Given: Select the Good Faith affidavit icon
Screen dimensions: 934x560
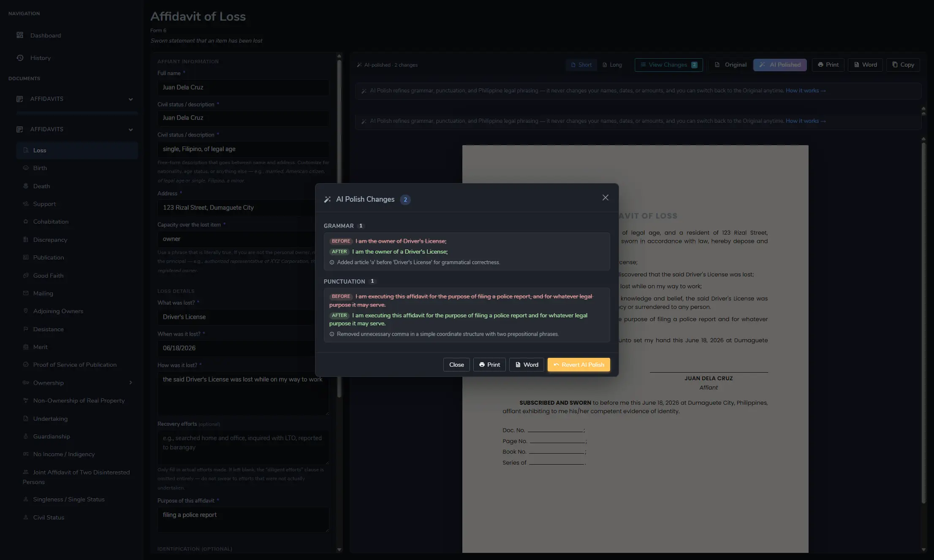Looking at the screenshot, I should pos(26,276).
